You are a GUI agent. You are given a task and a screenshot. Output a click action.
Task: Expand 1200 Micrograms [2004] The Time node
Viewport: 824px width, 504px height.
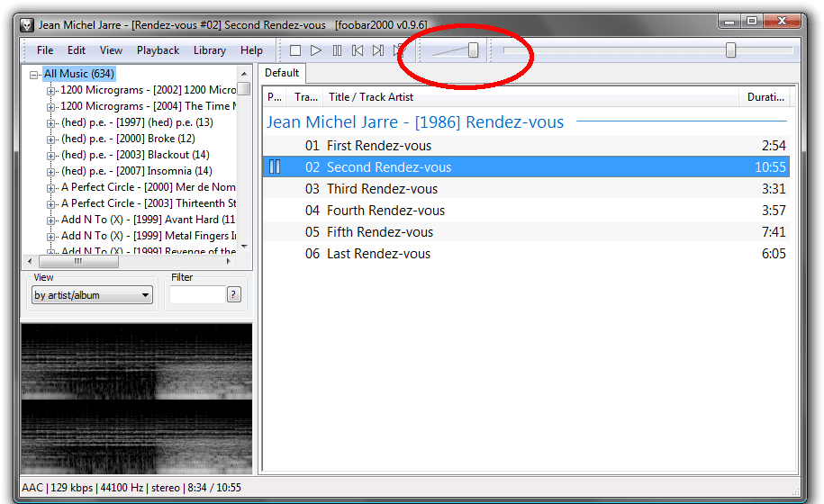(50, 107)
